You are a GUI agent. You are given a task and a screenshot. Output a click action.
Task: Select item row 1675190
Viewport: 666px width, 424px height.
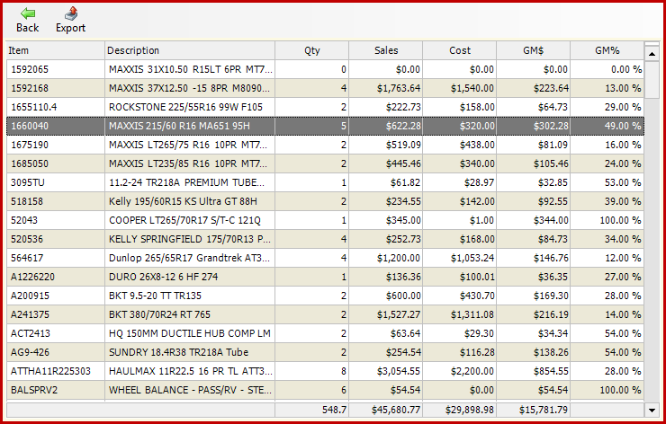tap(325, 145)
